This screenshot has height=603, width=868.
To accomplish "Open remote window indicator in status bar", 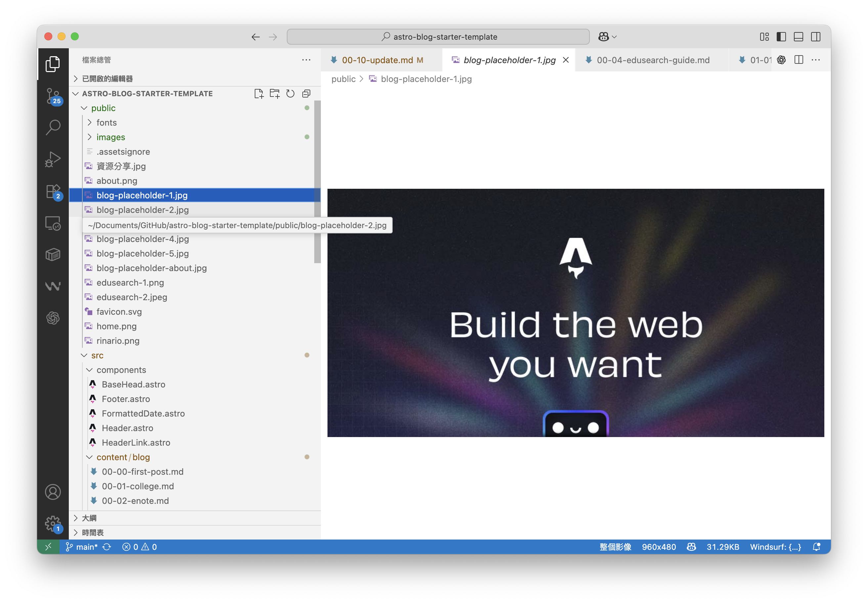I will (x=48, y=547).
